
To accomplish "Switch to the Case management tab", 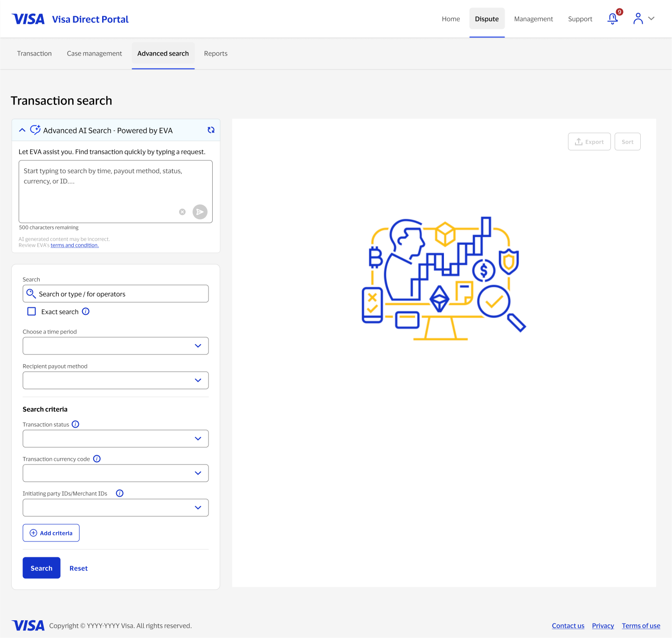I will click(x=94, y=53).
